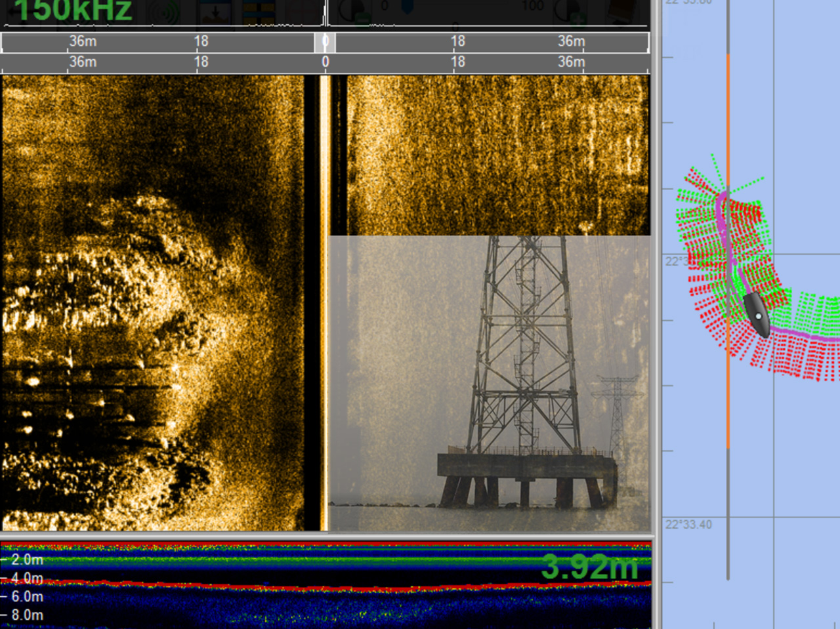
Task: Click the download-arrow seabed icon
Action: (215, 12)
